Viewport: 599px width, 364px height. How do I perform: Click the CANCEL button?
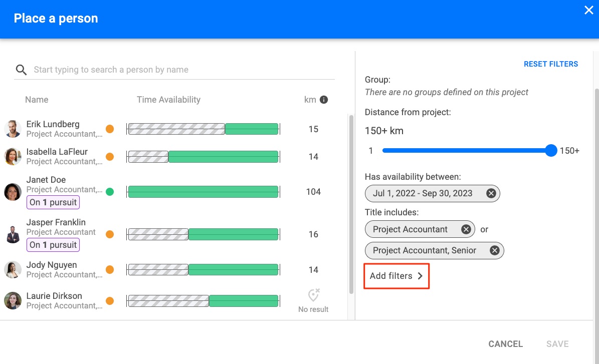click(505, 344)
